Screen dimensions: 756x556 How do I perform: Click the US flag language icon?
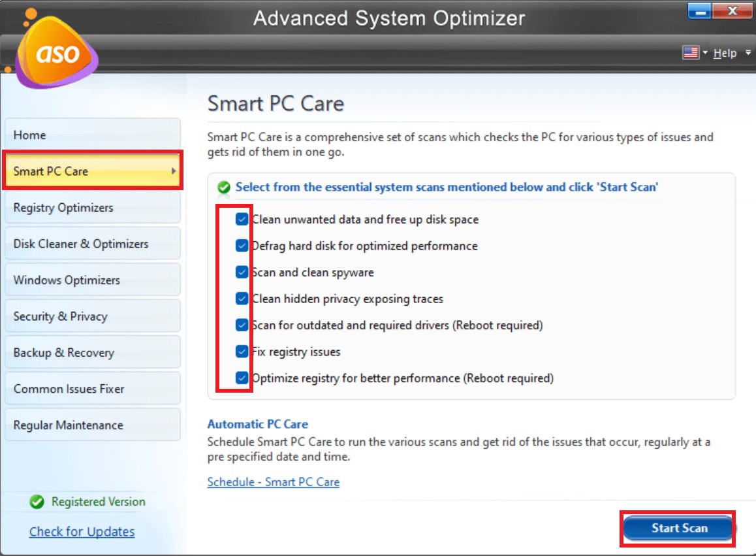(x=692, y=52)
